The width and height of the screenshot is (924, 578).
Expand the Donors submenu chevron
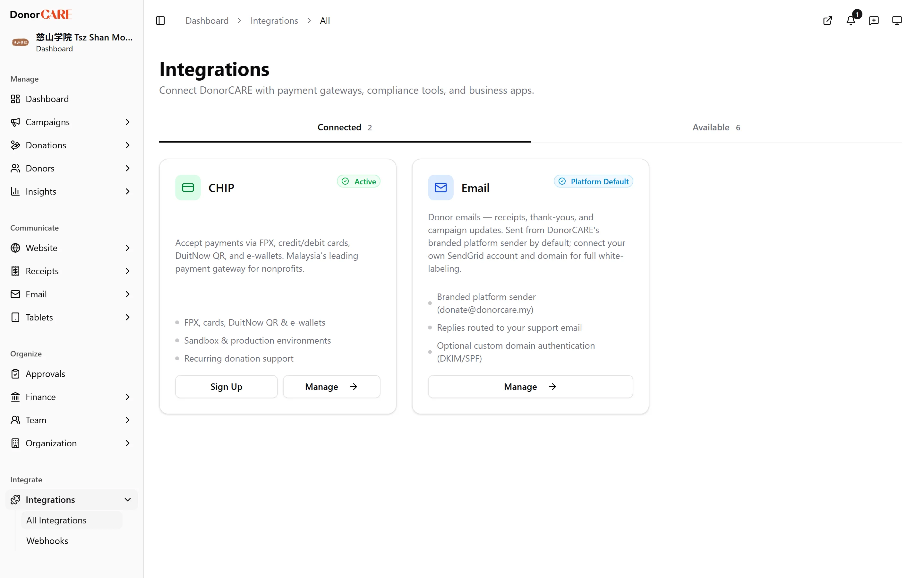[127, 168]
